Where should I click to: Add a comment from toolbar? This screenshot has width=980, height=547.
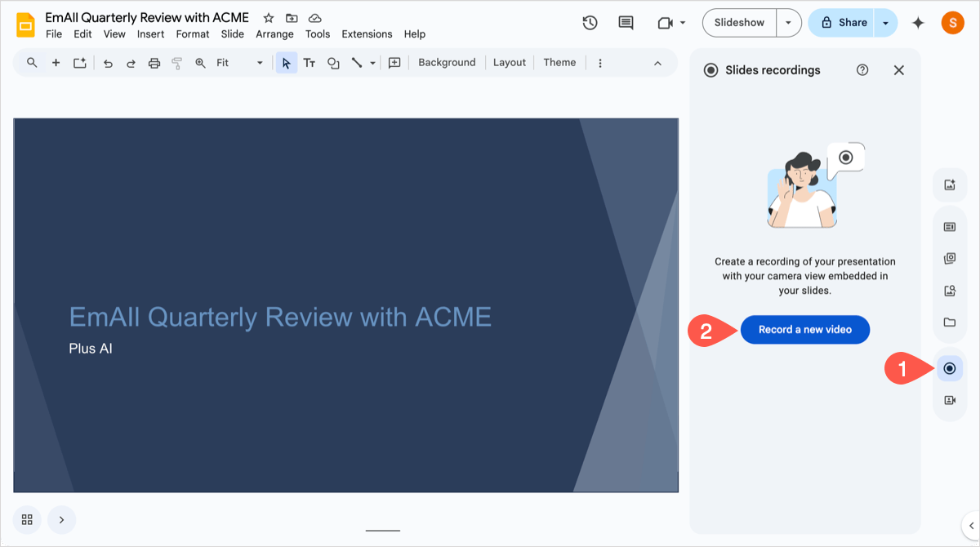[394, 63]
